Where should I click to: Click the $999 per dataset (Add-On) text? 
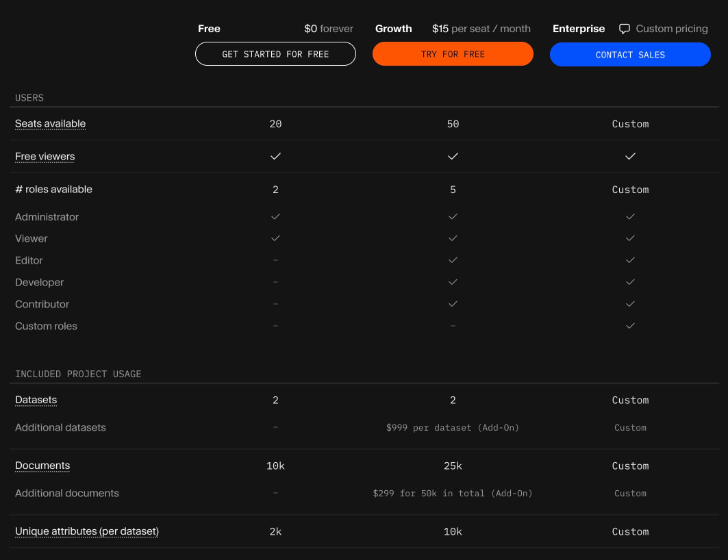click(453, 428)
